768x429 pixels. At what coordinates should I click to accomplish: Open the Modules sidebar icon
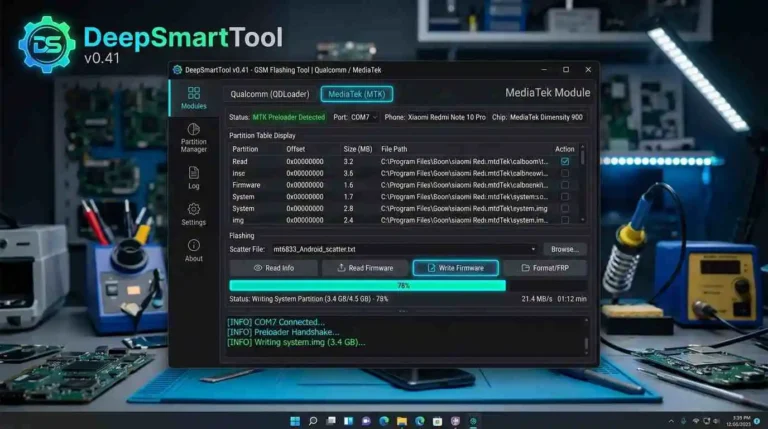click(193, 98)
